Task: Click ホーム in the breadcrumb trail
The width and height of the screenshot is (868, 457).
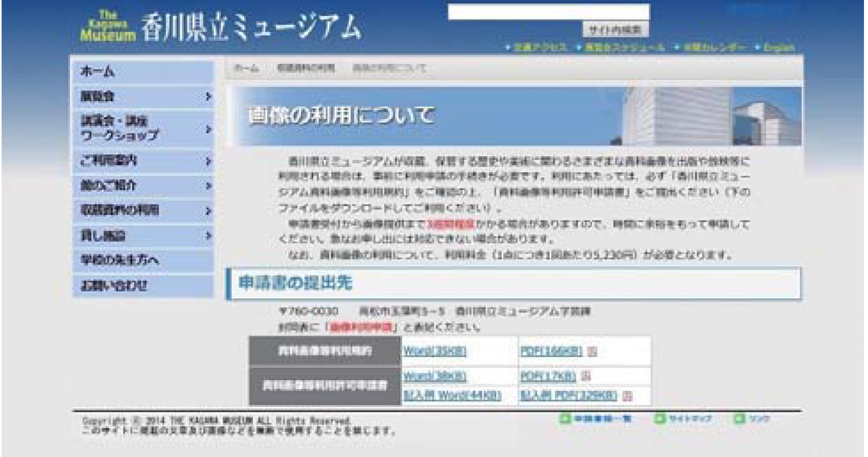Action: coord(246,68)
